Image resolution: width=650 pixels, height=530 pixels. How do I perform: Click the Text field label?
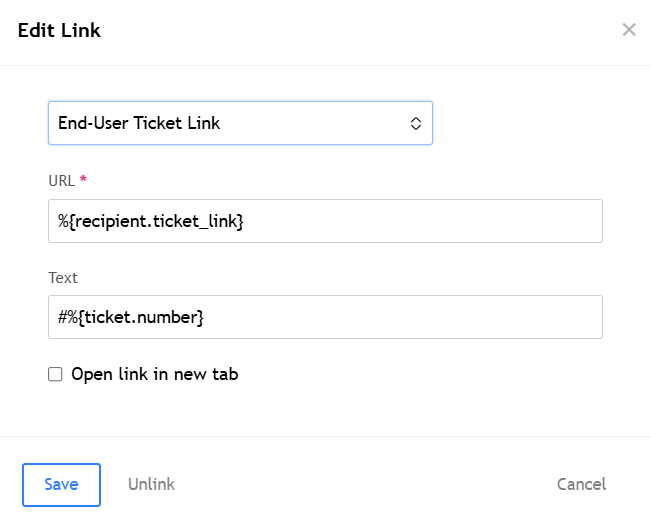tap(63, 277)
